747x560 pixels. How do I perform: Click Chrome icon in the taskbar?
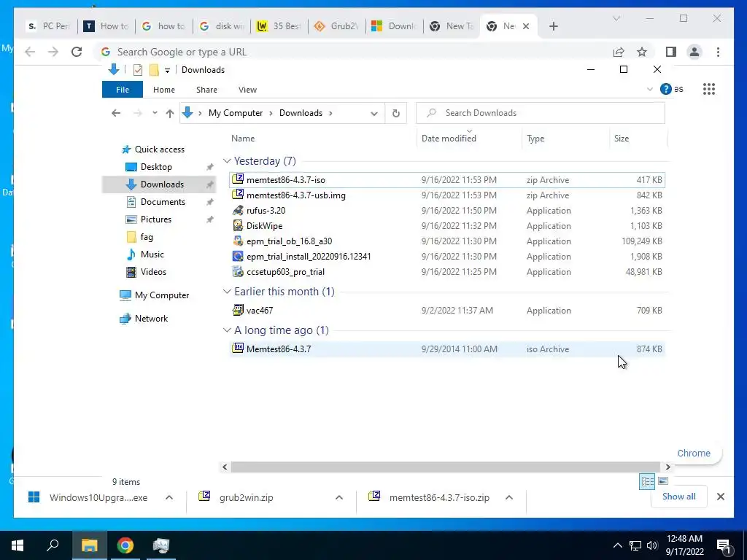click(x=125, y=545)
